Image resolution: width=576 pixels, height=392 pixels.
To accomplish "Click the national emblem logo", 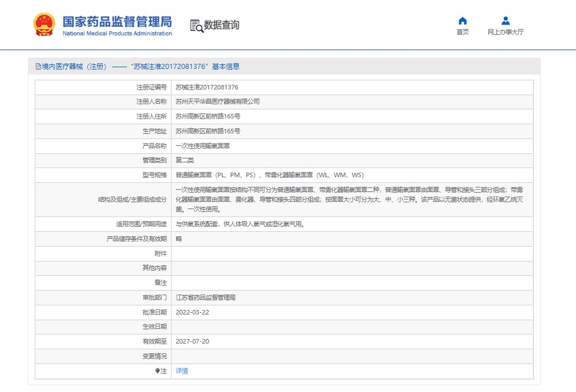I will click(x=44, y=25).
